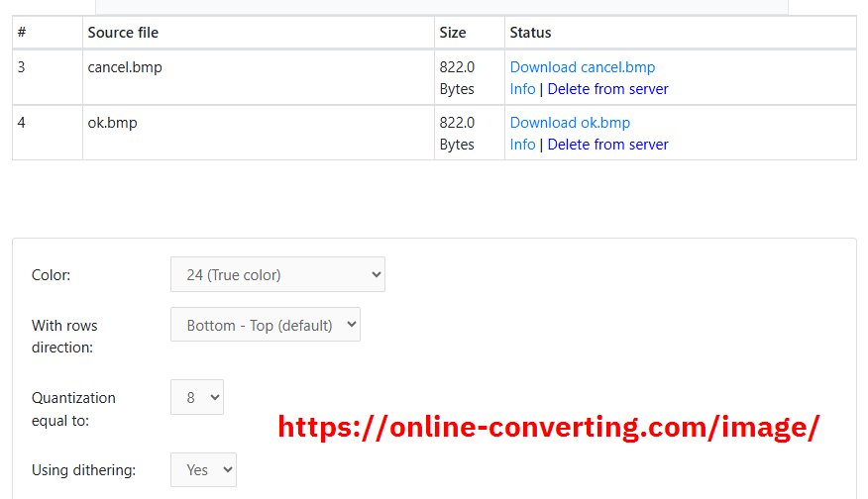
Task: Open the Using dithering dropdown
Action: pos(203,469)
